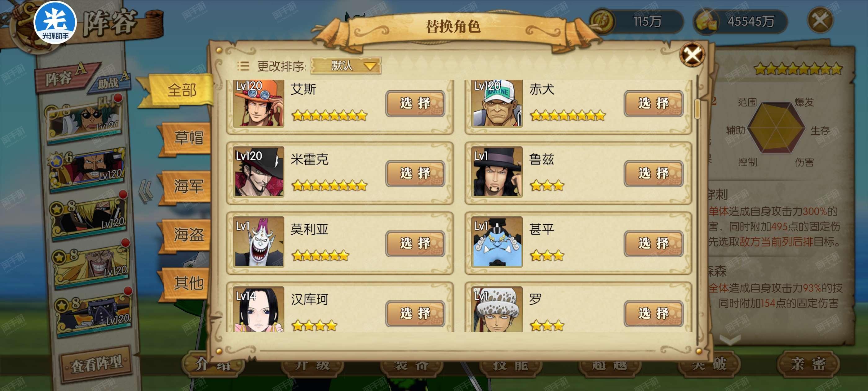Open the 默认 sort order dropdown

346,65
